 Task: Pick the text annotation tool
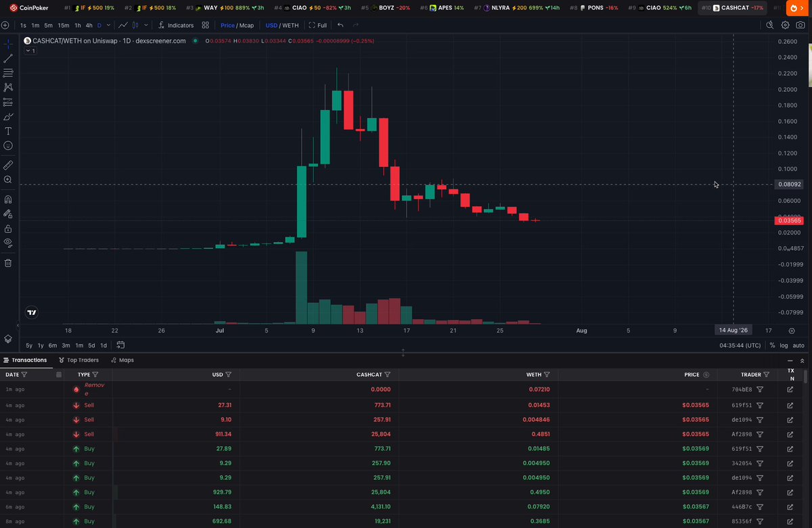pos(8,131)
